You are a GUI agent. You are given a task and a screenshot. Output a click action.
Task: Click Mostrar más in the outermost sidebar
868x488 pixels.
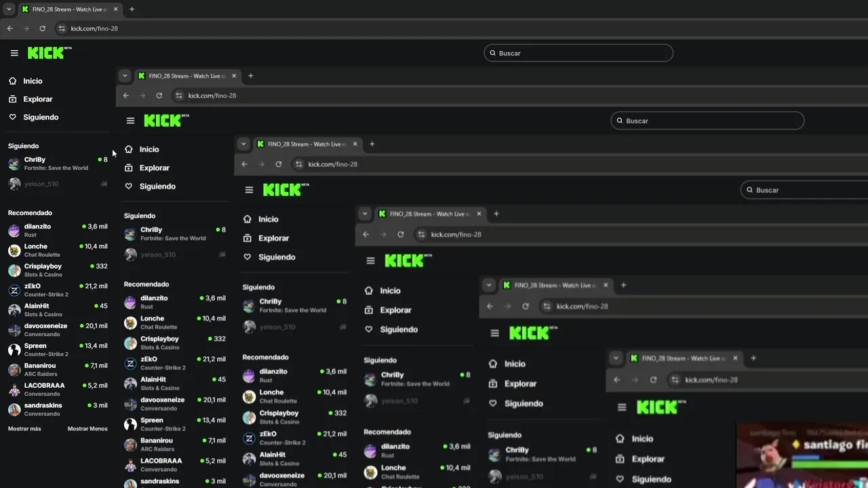(x=24, y=428)
